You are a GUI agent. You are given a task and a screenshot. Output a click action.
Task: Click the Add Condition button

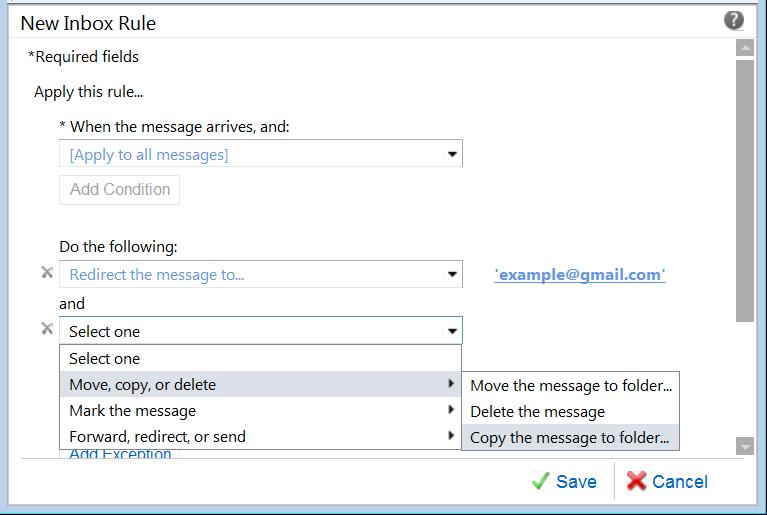[120, 189]
